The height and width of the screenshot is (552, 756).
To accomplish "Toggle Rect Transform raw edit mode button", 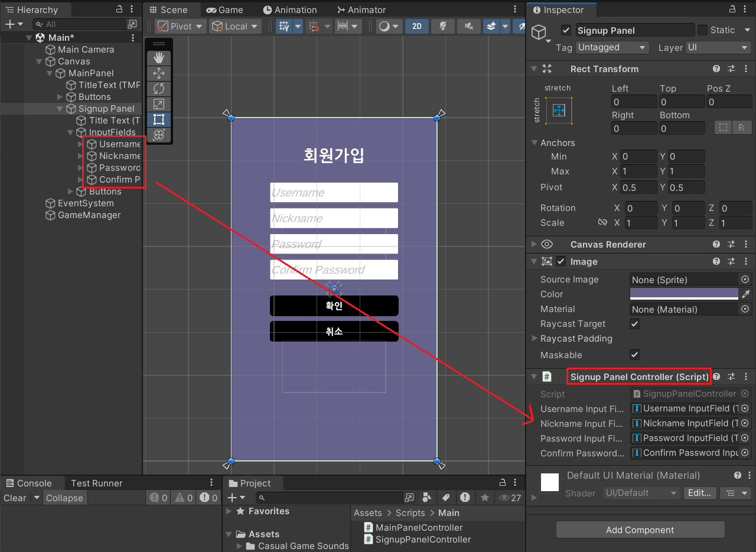I will [x=741, y=127].
